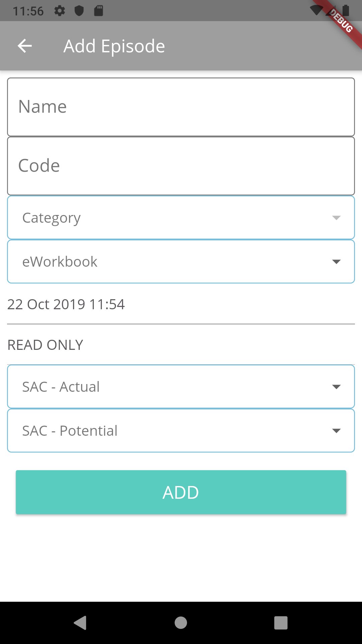Tap the Android back navigation button

click(80, 623)
